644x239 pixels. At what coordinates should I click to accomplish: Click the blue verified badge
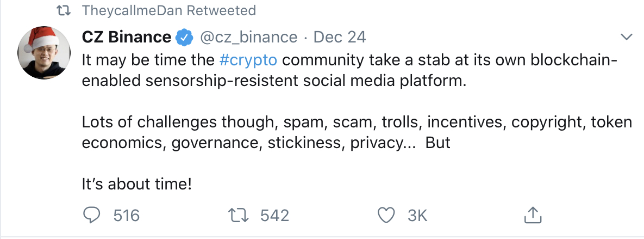(184, 38)
